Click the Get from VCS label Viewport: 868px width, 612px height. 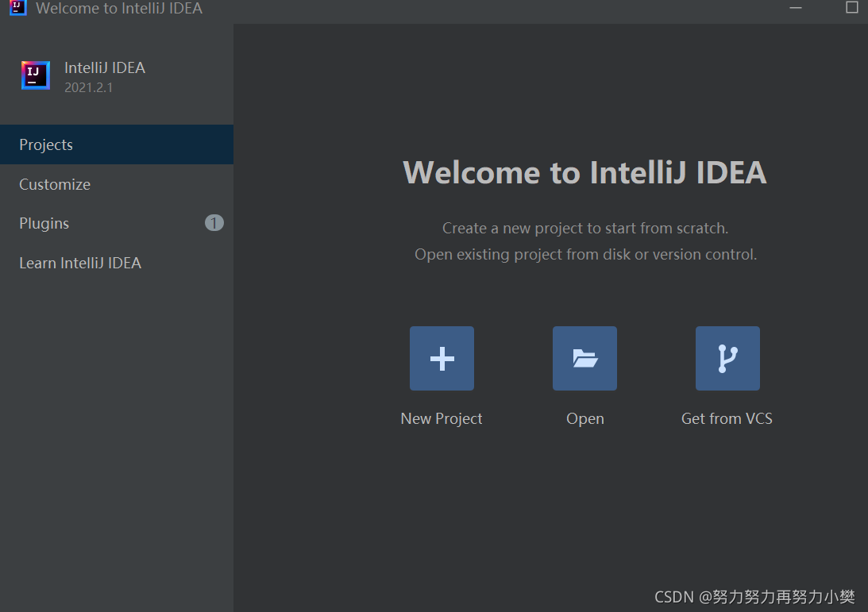tap(727, 419)
